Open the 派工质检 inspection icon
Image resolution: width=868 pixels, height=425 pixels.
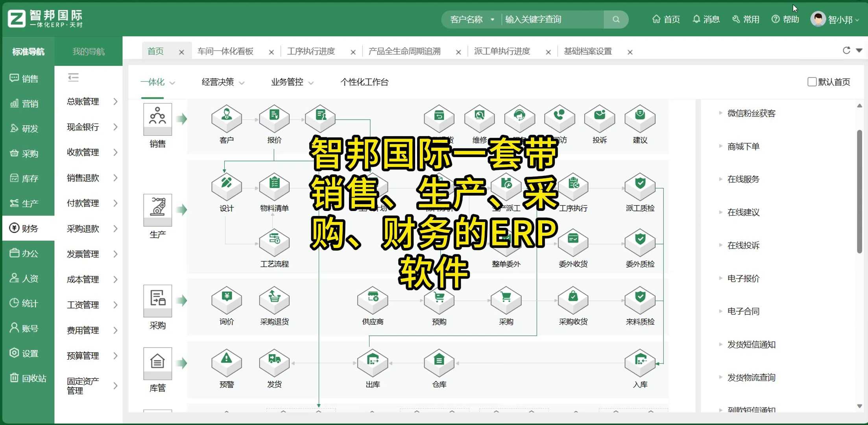pyautogui.click(x=640, y=187)
